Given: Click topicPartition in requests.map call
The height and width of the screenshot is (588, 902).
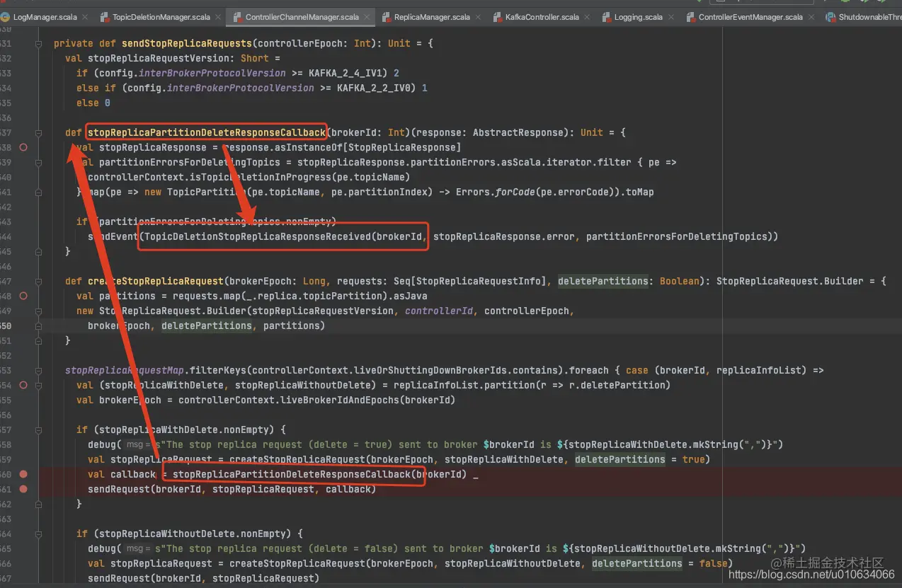Looking at the screenshot, I should point(343,296).
